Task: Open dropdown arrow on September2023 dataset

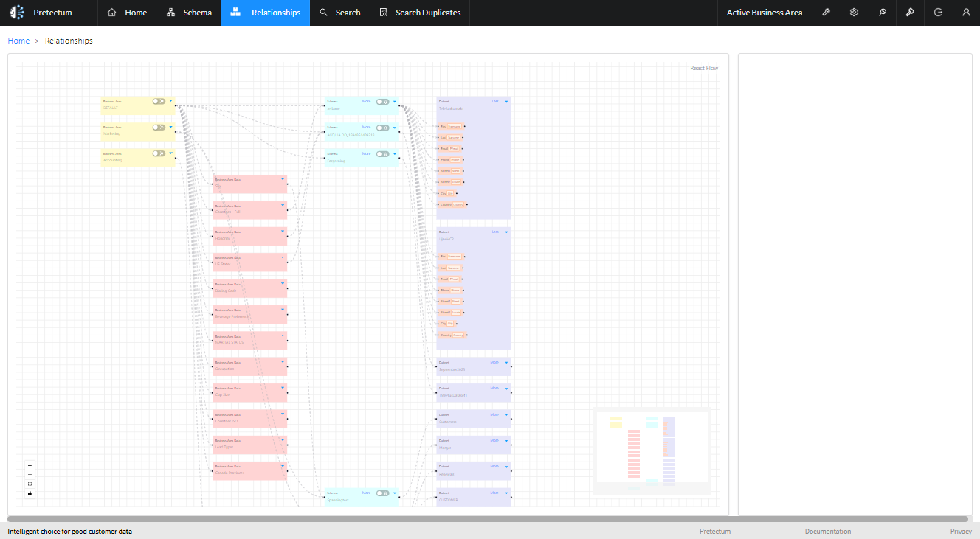Action: [506, 362]
